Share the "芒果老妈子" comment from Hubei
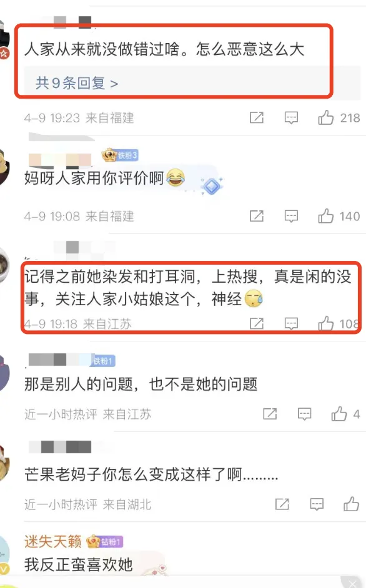This screenshot has width=366, height=588. (282, 504)
